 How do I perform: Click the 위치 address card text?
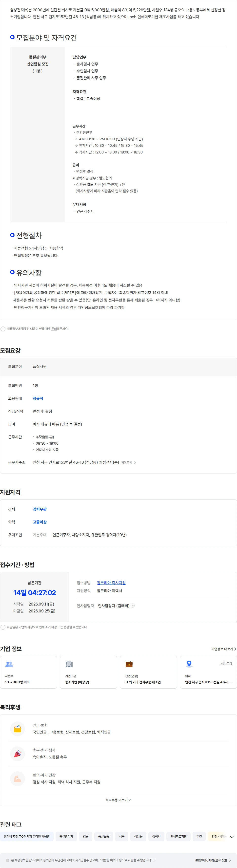[208, 682]
